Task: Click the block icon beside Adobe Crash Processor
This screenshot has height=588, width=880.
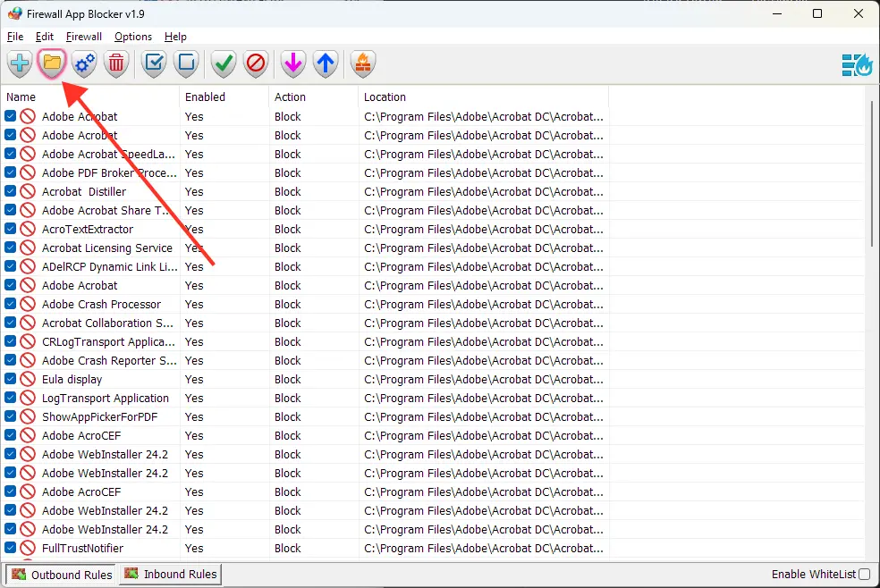Action: (28, 304)
